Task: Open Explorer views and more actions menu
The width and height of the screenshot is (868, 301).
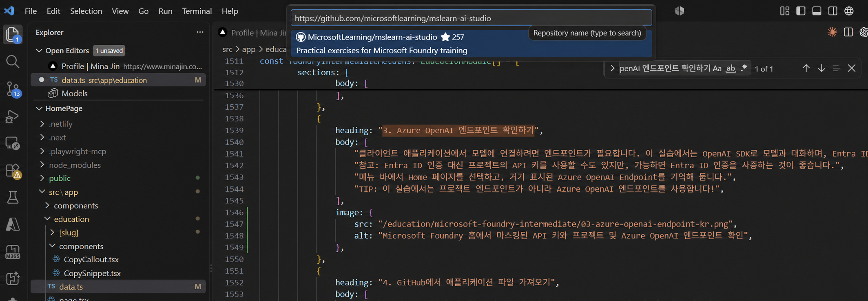Action: [x=200, y=32]
